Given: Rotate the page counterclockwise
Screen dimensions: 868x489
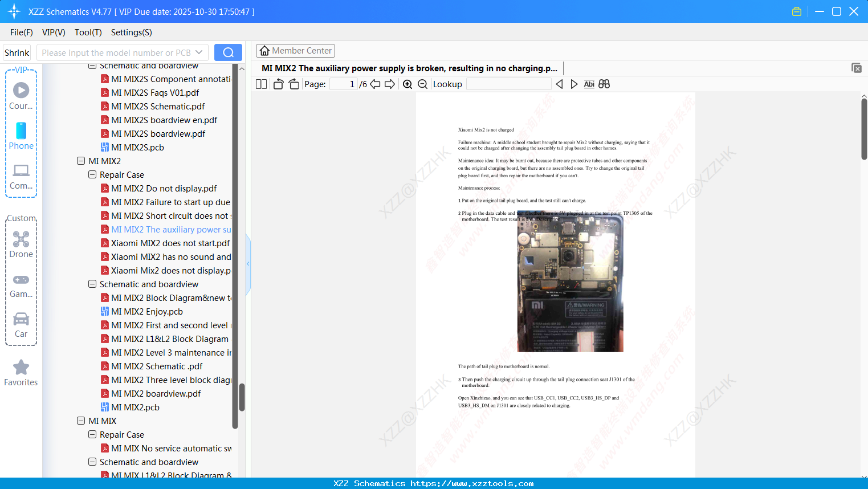Looking at the screenshot, I should coord(279,84).
